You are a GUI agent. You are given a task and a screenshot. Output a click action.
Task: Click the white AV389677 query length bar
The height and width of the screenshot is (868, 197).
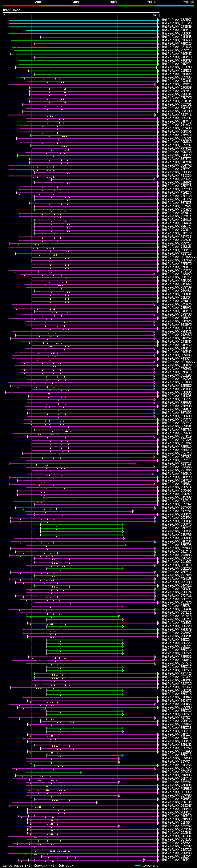[81, 13]
